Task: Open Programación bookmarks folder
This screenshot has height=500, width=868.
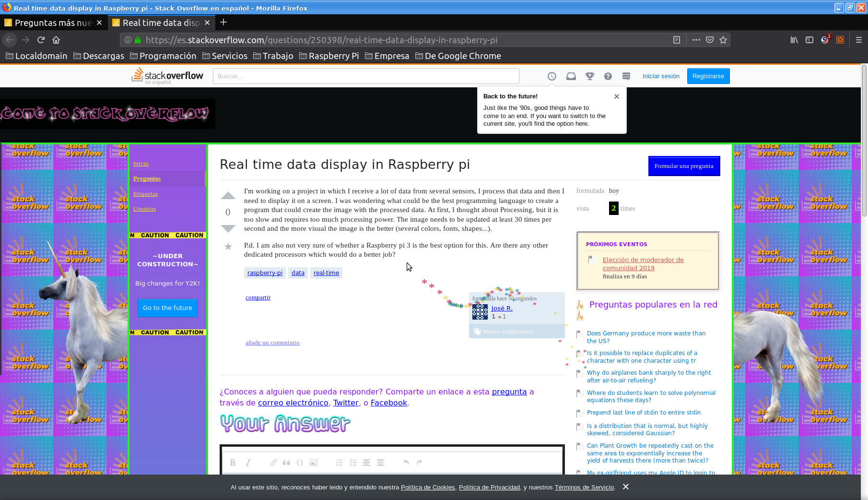Action: click(163, 56)
